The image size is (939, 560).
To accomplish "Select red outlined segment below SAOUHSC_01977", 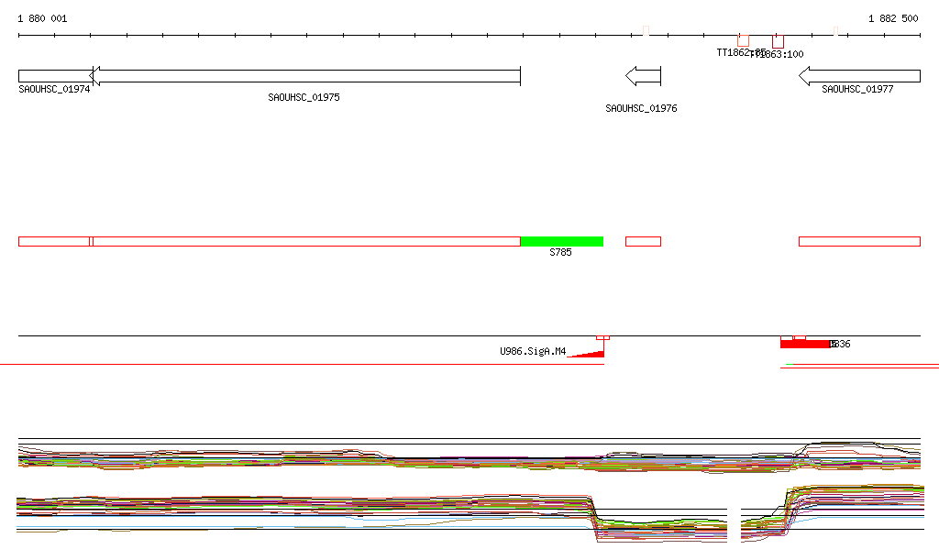I will 859,241.
